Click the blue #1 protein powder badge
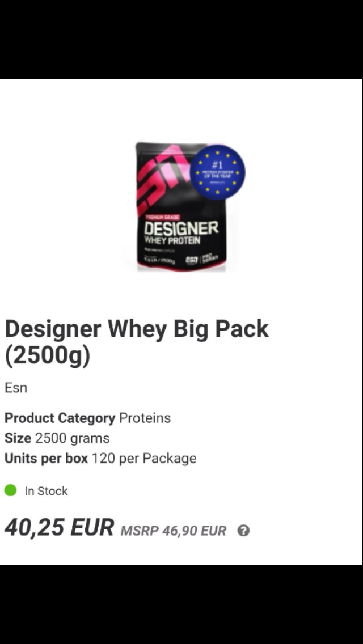This screenshot has width=363, height=644. 217,172
